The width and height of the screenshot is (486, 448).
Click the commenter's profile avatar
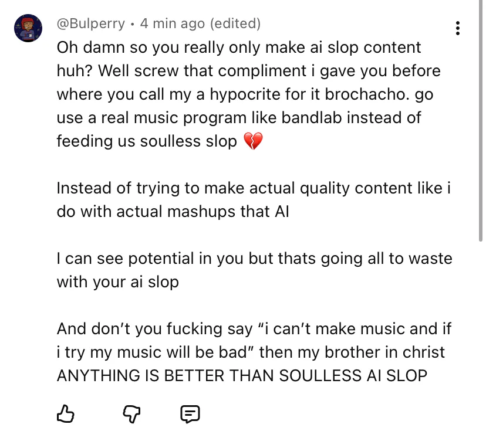(28, 28)
